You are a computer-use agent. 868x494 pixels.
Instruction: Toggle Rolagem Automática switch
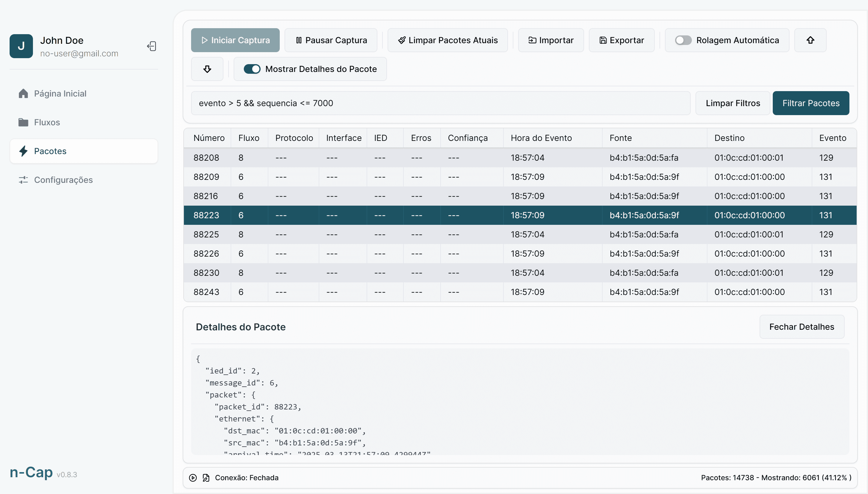click(683, 40)
